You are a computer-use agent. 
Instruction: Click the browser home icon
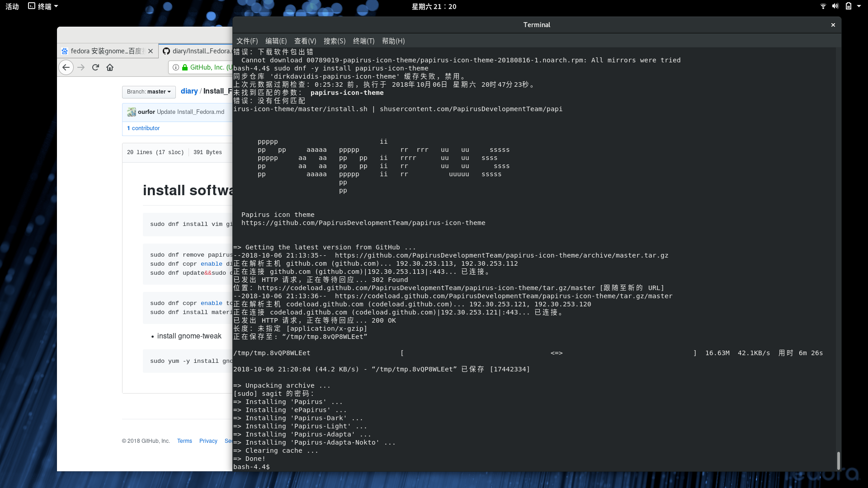coord(110,67)
